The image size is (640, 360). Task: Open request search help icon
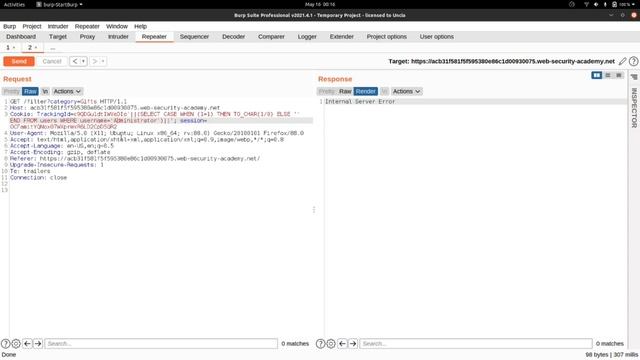[5, 344]
